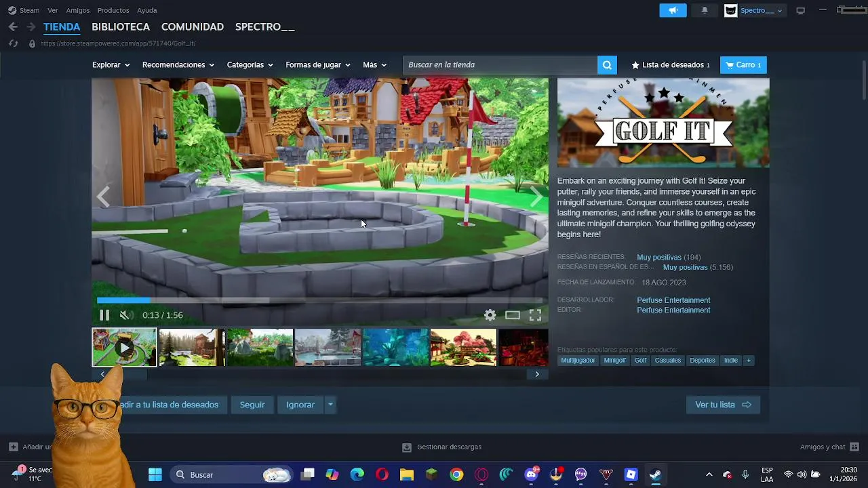868x488 pixels.
Task: Open Friends and chat icon
Action: (x=854, y=447)
